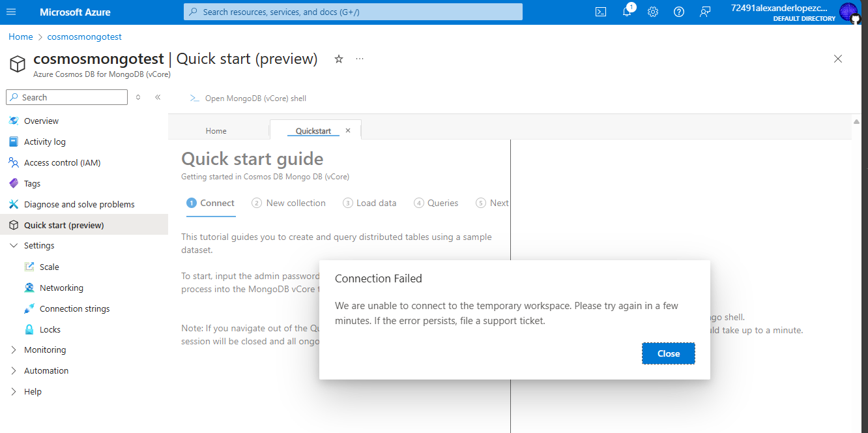This screenshot has height=433, width=868.
Task: Favorite the resource with the star icon
Action: point(339,59)
